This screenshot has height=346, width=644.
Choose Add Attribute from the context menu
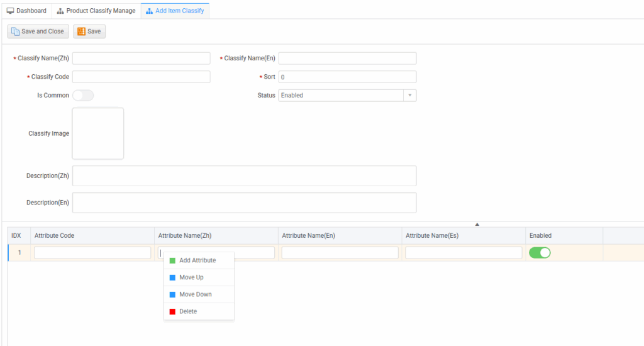click(x=197, y=260)
